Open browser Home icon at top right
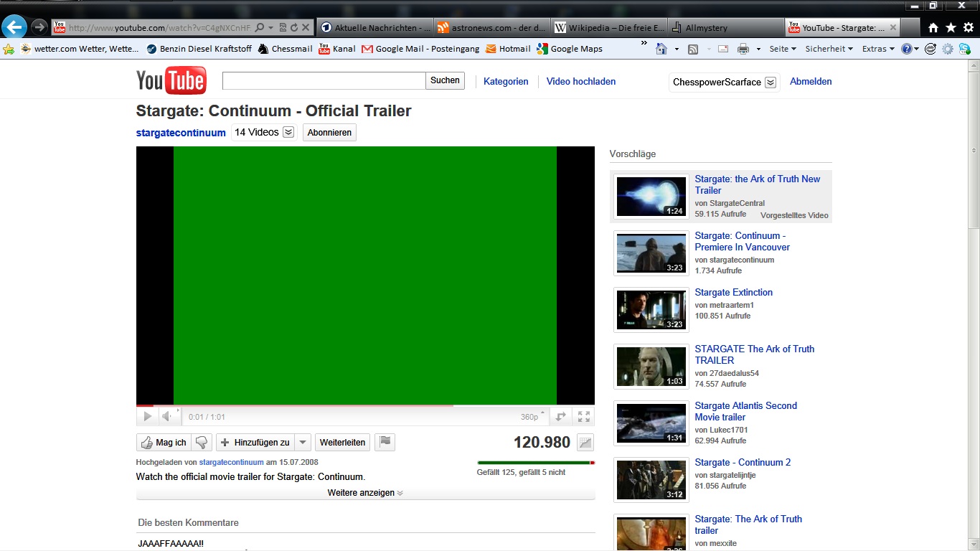 (x=933, y=28)
